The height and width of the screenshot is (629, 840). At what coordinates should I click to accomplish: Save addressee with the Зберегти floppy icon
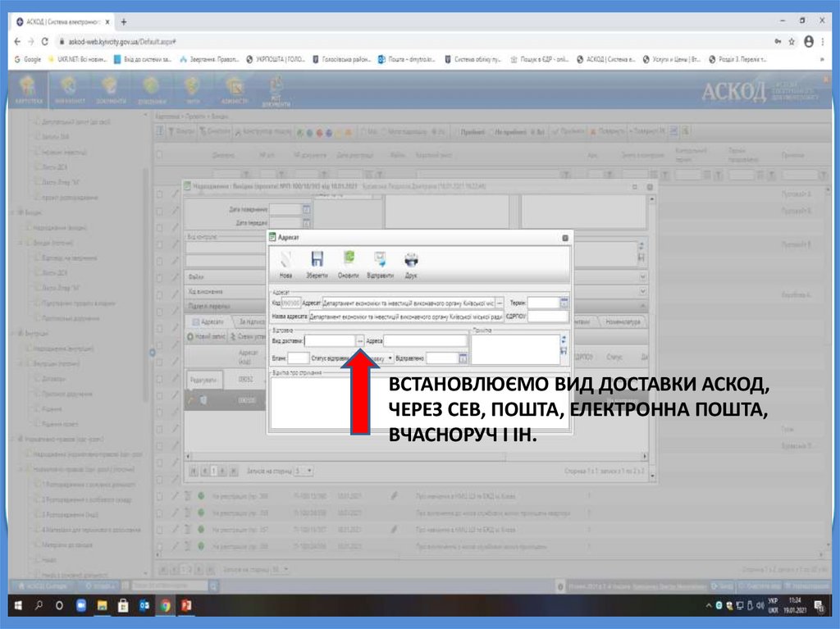tap(317, 261)
